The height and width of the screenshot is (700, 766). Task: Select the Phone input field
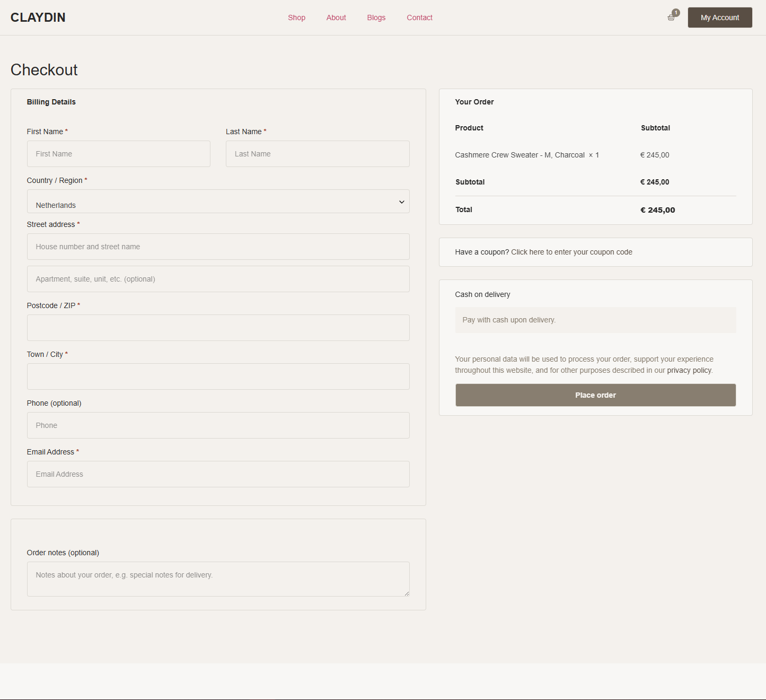(218, 425)
